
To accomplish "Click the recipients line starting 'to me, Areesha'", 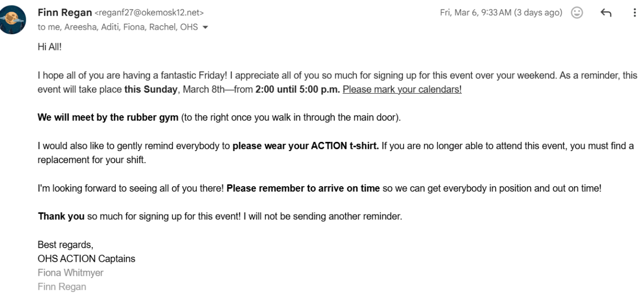I will [x=118, y=27].
